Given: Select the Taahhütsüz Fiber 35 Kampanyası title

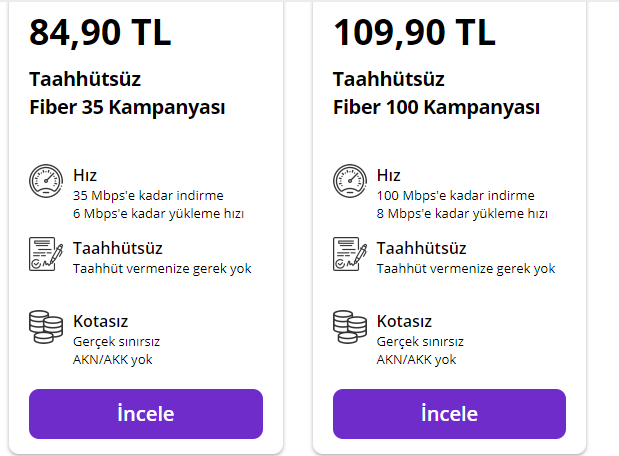Looking at the screenshot, I should tap(127, 93).
